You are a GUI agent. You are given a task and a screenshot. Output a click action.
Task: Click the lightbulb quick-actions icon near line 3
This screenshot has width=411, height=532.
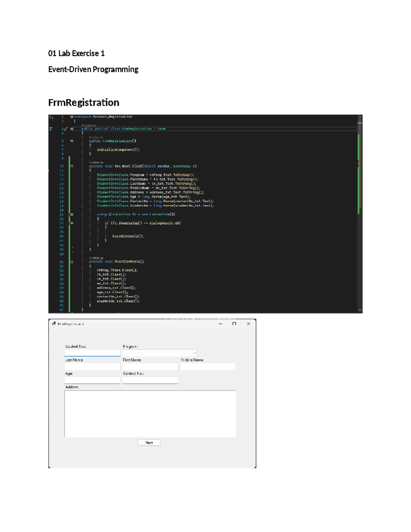pos(65,129)
